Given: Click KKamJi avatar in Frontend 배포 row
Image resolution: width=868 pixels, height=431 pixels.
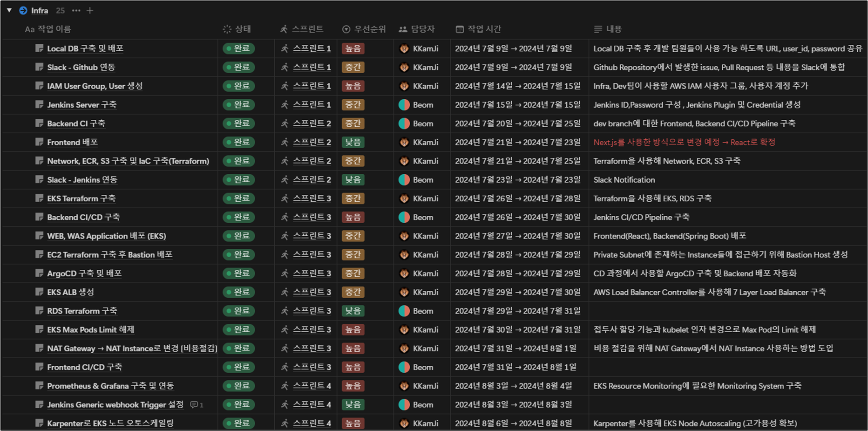Looking at the screenshot, I should pos(404,142).
